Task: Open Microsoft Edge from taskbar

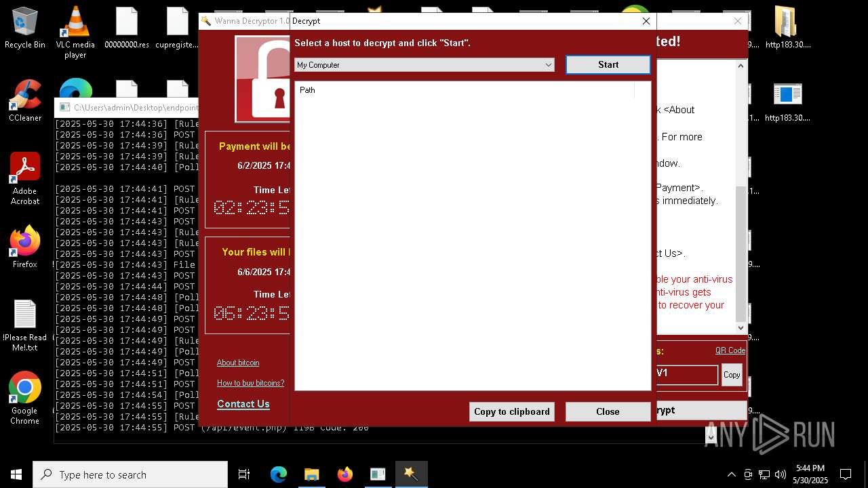Action: [x=279, y=474]
